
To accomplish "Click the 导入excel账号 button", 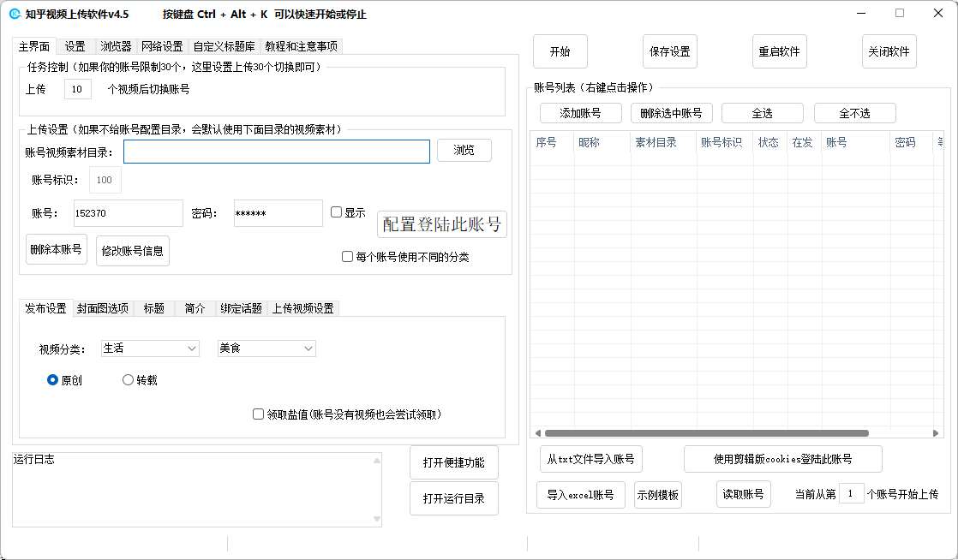I will (580, 495).
